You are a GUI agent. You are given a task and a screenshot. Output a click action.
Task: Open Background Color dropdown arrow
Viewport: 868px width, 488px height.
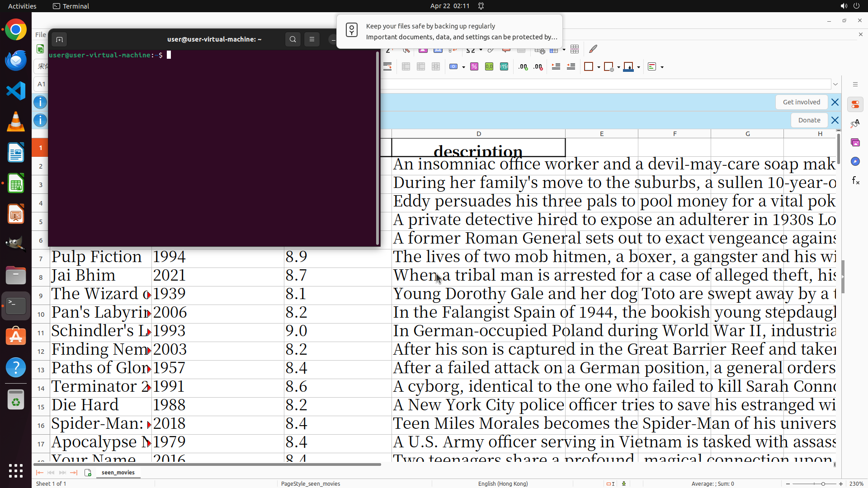[638, 67]
